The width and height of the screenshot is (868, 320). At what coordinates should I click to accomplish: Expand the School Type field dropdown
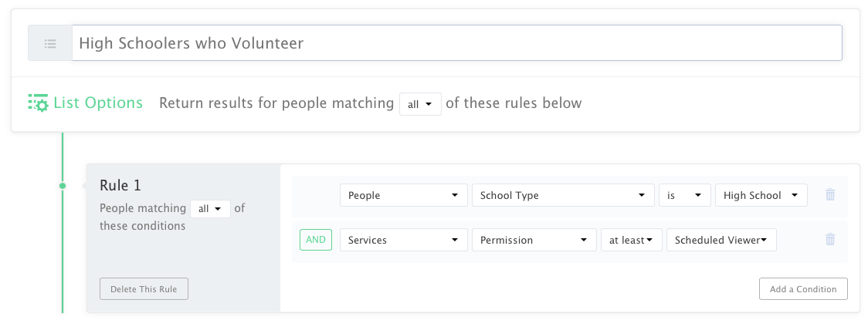point(562,196)
